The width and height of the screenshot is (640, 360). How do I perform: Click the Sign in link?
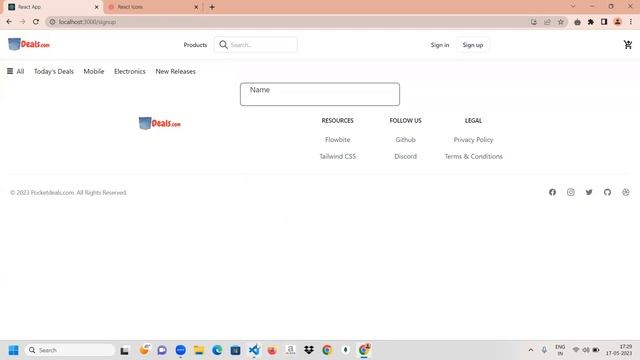coord(440,45)
